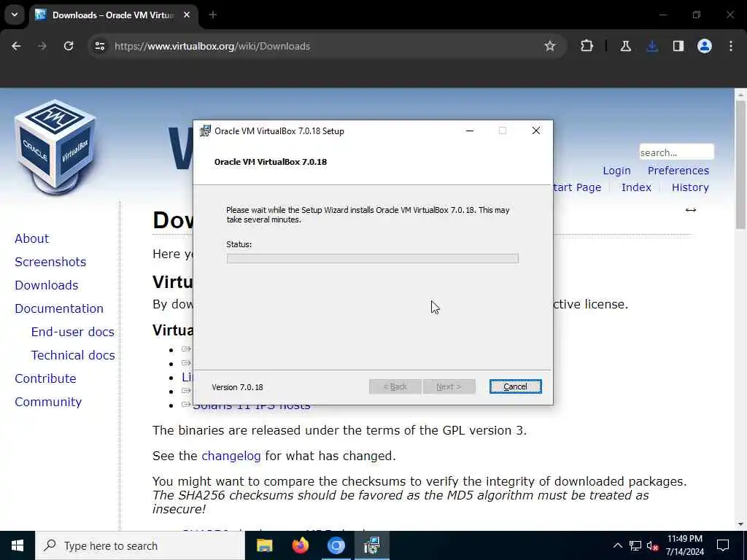Click the browser forward arrow
Image resolution: width=747 pixels, height=560 pixels.
(42, 46)
